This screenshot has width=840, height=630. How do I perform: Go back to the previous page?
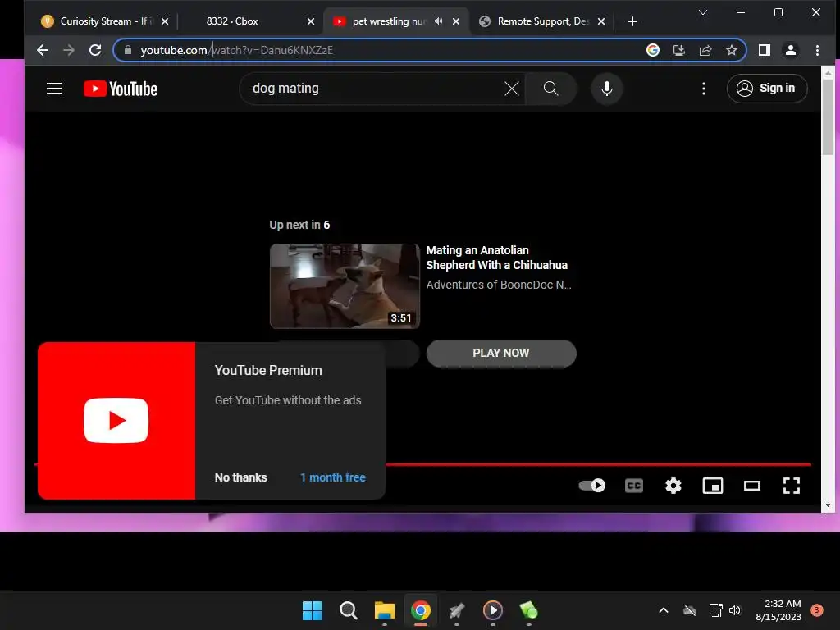43,50
